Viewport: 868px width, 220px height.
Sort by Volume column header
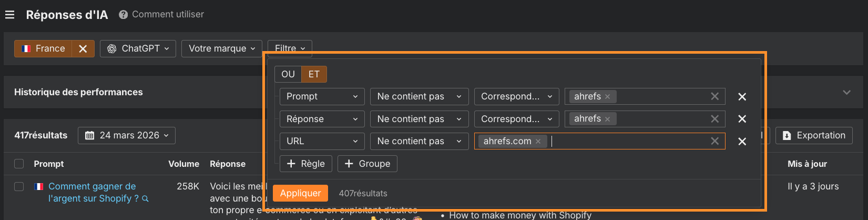183,164
